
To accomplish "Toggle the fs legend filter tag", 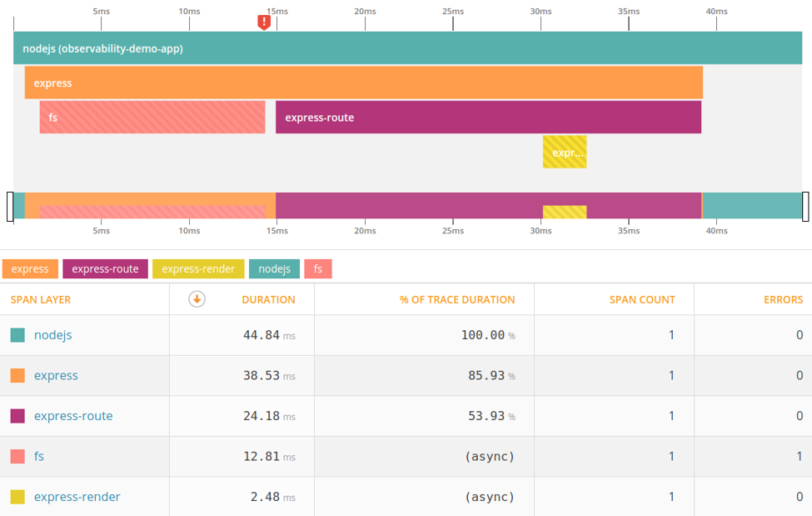I will [317, 268].
